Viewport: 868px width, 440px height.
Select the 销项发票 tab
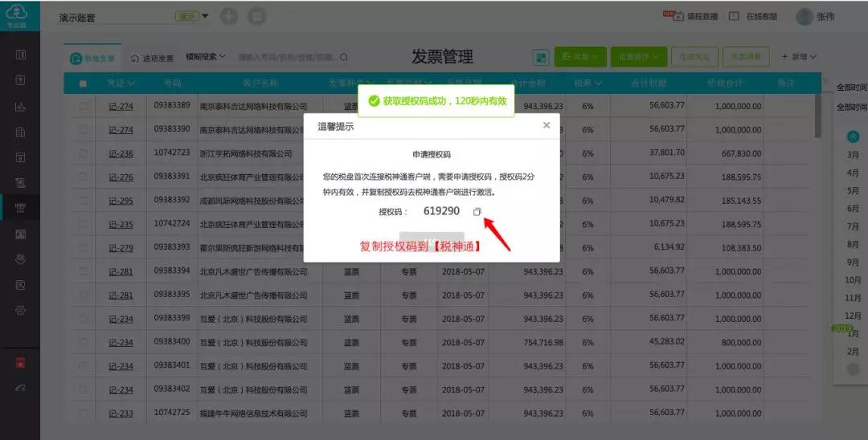pyautogui.click(x=92, y=59)
